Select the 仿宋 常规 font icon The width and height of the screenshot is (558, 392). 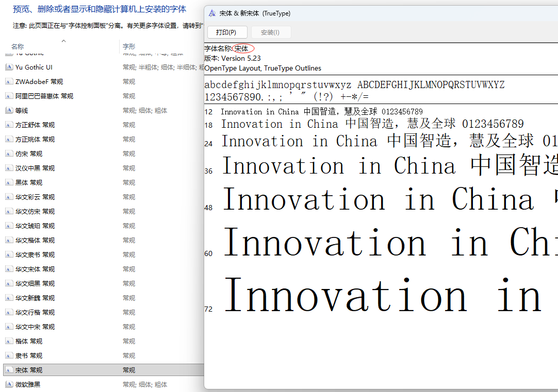pyautogui.click(x=9, y=154)
